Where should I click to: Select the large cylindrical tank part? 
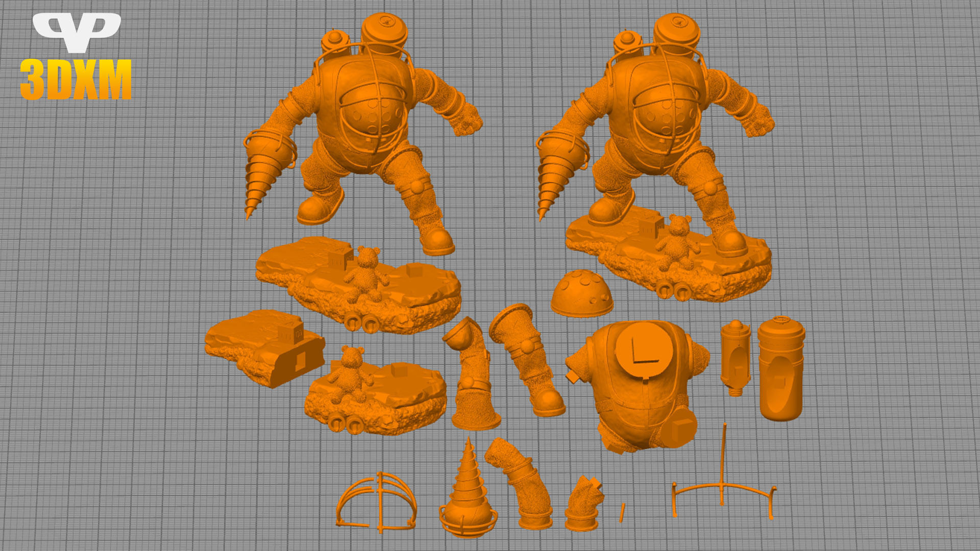click(x=781, y=368)
